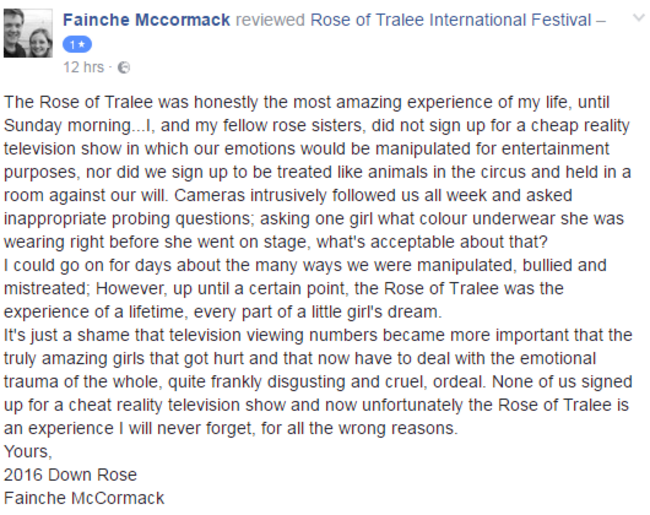Image resolution: width=650 pixels, height=515 pixels.
Task: Open the post options chevron menu
Action: click(x=638, y=18)
